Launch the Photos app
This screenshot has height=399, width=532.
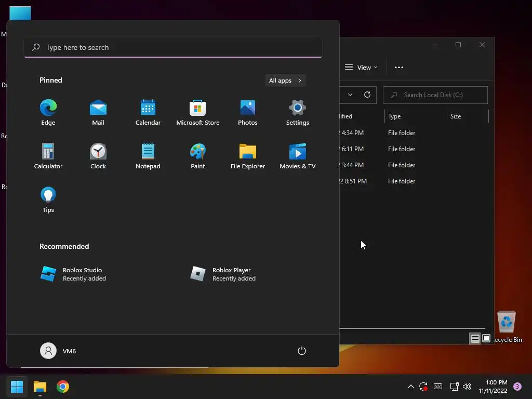click(248, 113)
